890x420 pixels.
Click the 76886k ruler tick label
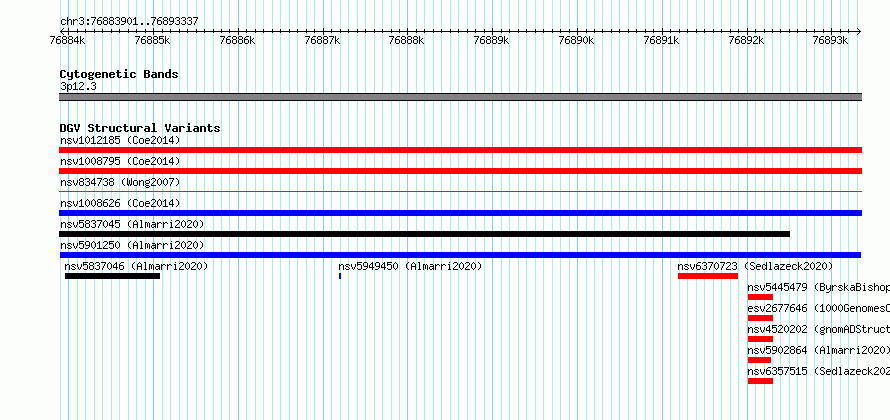(237, 40)
